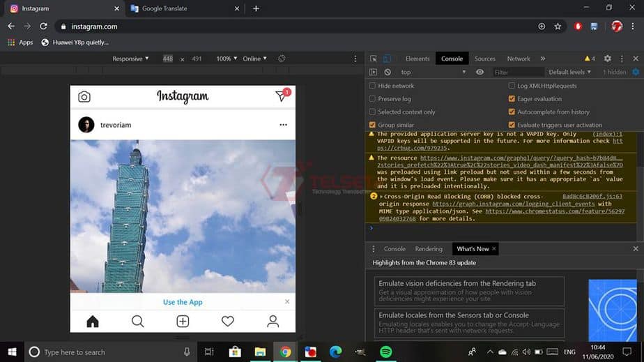The image size is (644, 362).
Task: Click the Use the App link
Action: tap(183, 302)
